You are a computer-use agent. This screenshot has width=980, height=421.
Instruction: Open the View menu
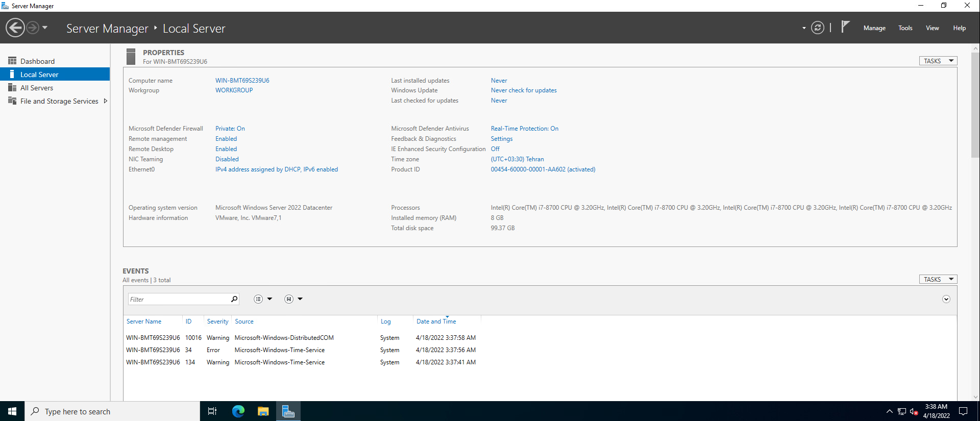click(933, 28)
